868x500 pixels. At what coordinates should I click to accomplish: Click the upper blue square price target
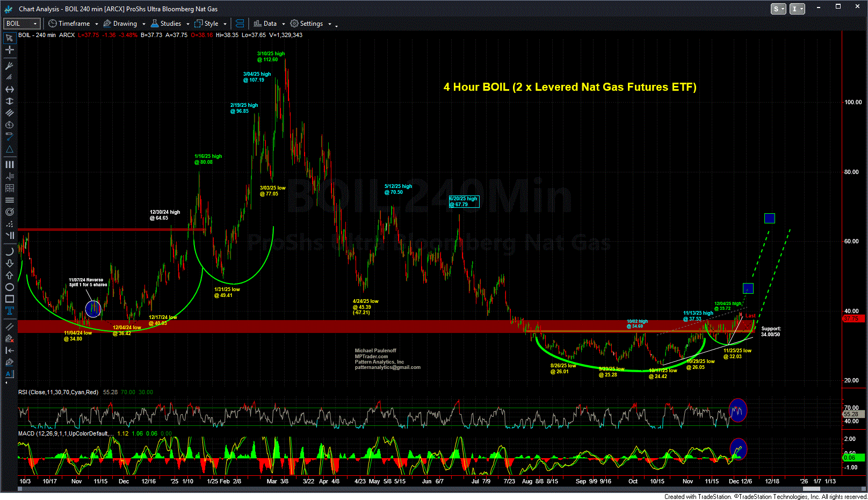point(769,218)
